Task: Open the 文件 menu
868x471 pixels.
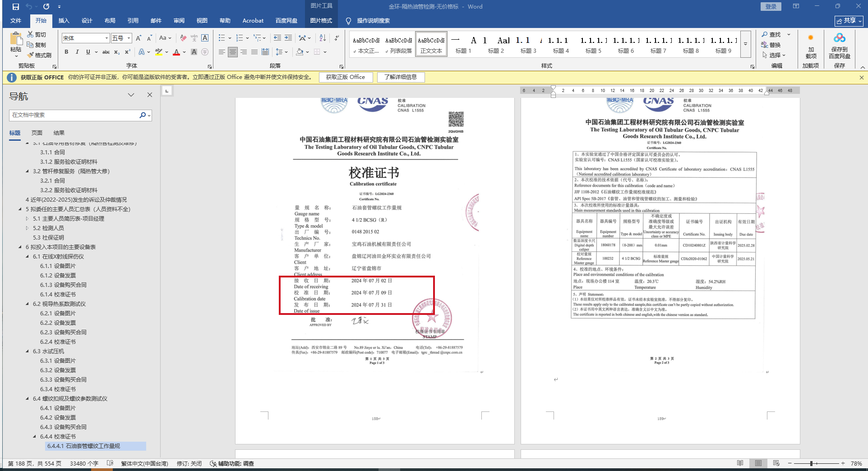Action: click(16, 21)
